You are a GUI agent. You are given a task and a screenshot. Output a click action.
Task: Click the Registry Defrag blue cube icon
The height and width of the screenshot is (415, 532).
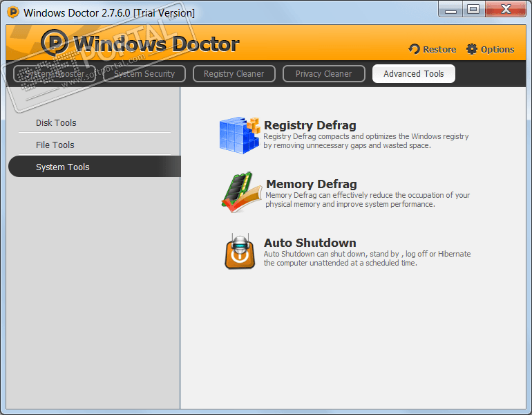point(240,135)
